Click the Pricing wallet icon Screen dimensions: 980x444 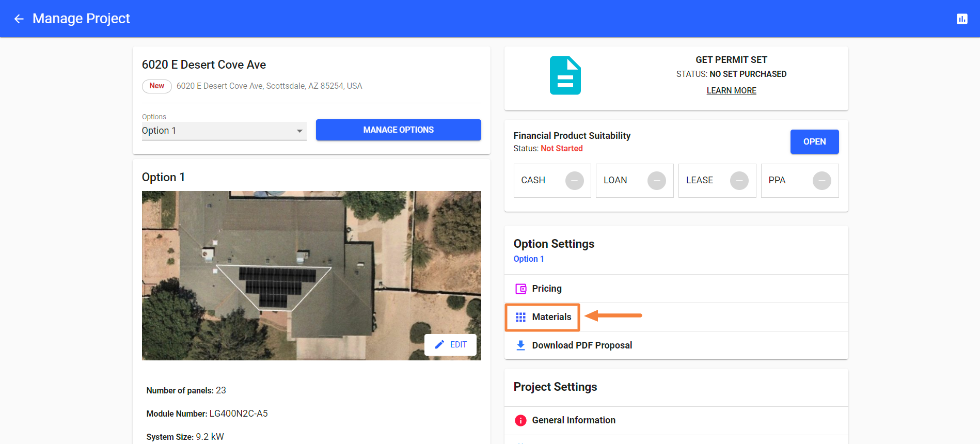(x=520, y=289)
